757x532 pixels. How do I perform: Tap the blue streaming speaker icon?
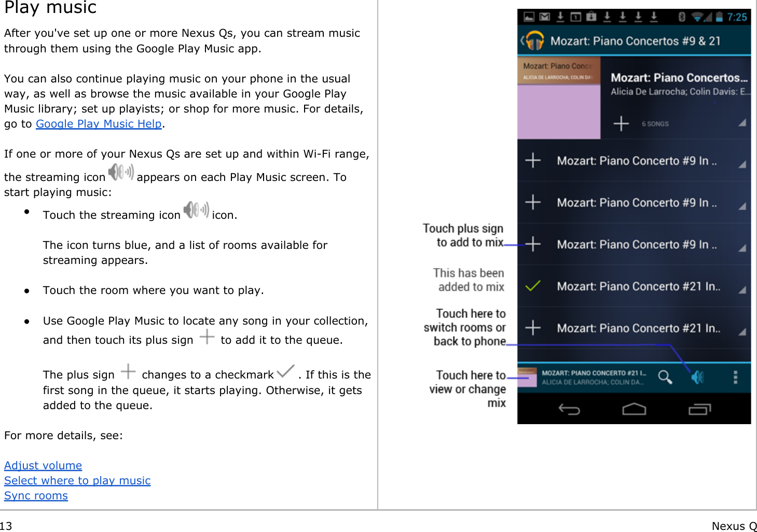pos(698,377)
